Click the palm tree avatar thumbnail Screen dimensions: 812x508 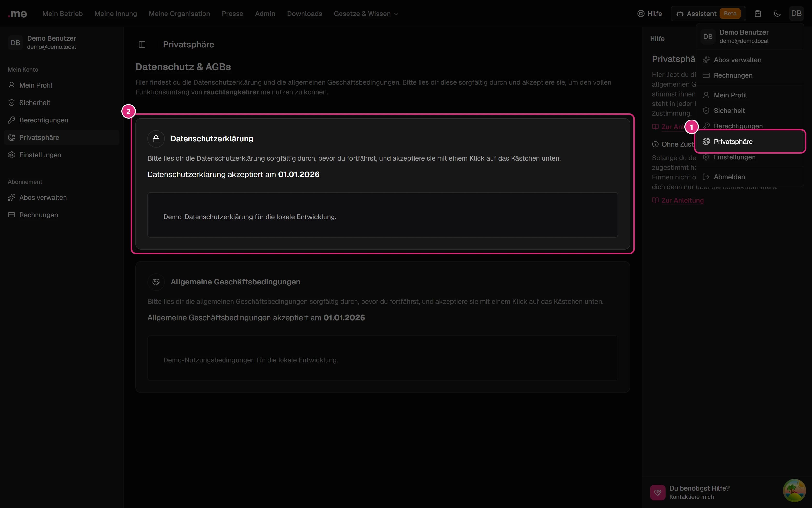click(x=794, y=491)
